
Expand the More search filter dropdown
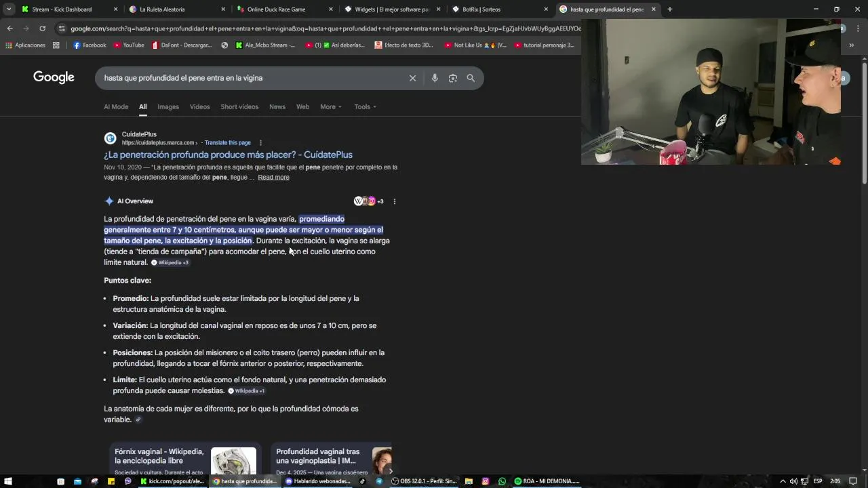(331, 106)
